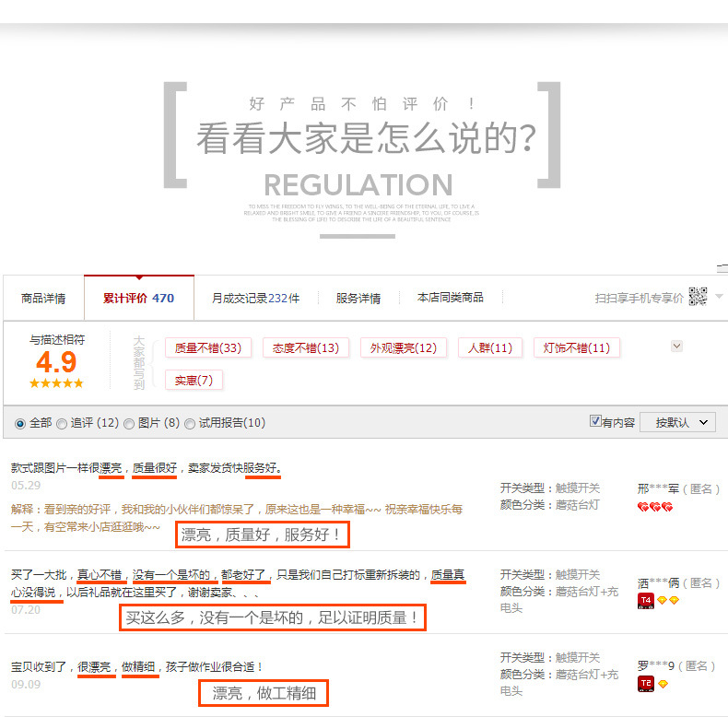Click the 实惠(7) review tag
Image resolution: width=728 pixels, height=717 pixels.
click(194, 380)
